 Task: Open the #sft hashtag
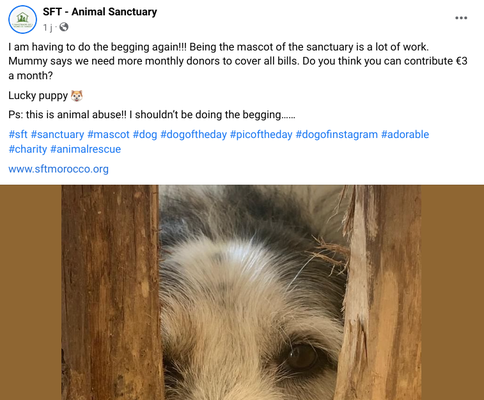pyautogui.click(x=18, y=134)
